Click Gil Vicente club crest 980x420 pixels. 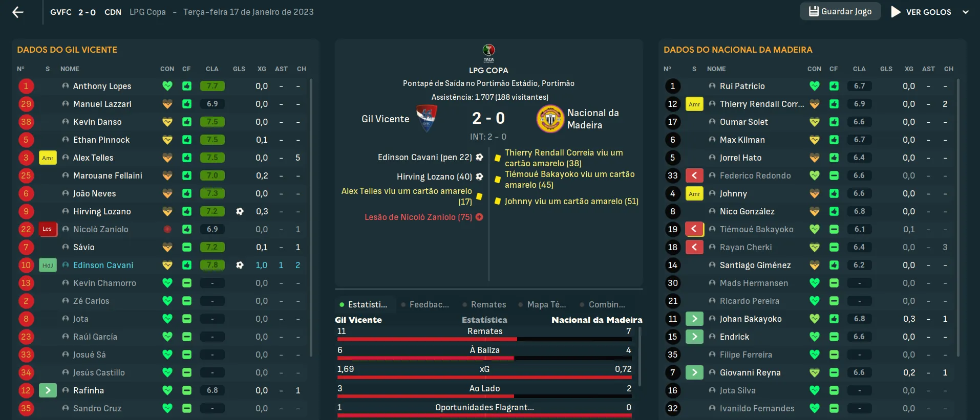coord(427,118)
